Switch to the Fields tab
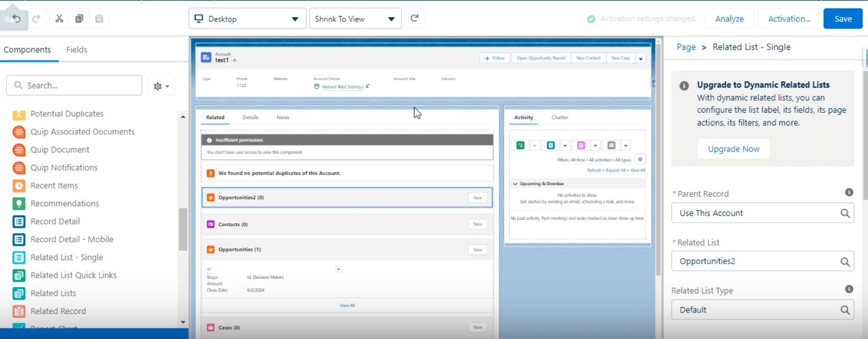The image size is (868, 339). (76, 50)
